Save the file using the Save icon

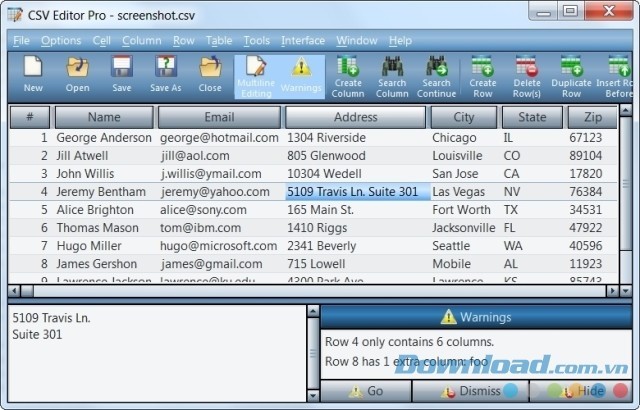tap(122, 75)
